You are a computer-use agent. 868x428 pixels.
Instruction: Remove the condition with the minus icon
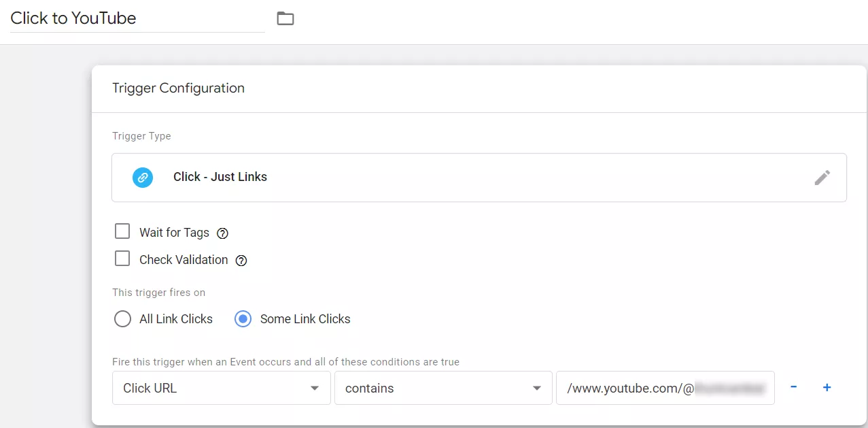[x=793, y=387]
